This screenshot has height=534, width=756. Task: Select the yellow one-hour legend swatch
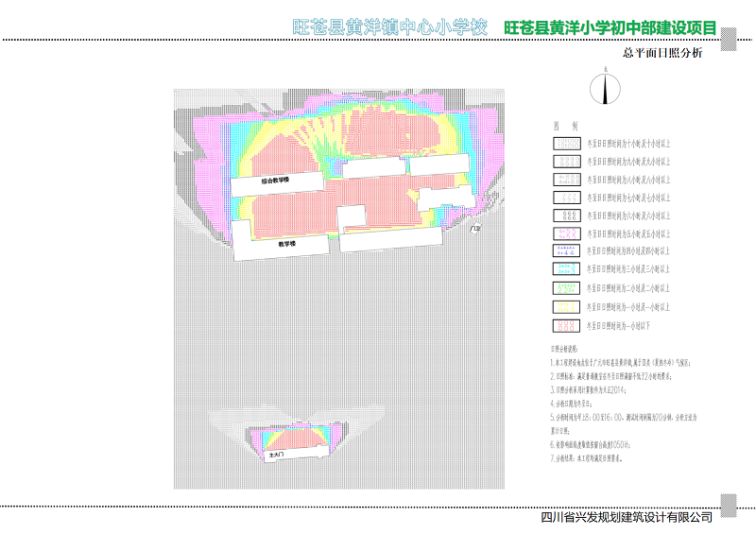pyautogui.click(x=566, y=307)
